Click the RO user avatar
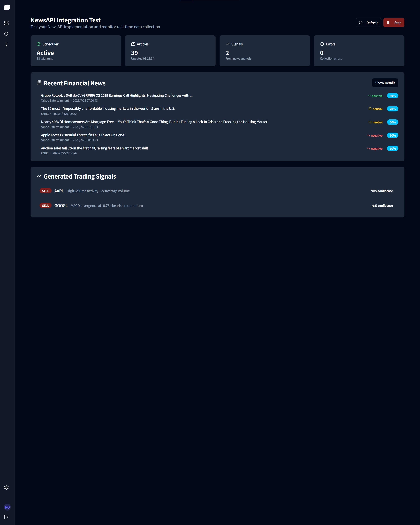Screen dimensions: 420x525 tap(7, 507)
